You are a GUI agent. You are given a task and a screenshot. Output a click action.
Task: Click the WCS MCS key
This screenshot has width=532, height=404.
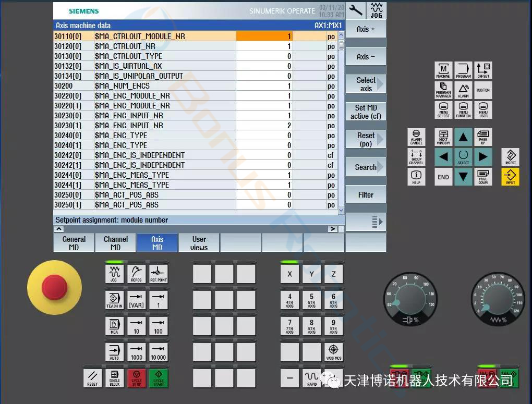point(333,352)
